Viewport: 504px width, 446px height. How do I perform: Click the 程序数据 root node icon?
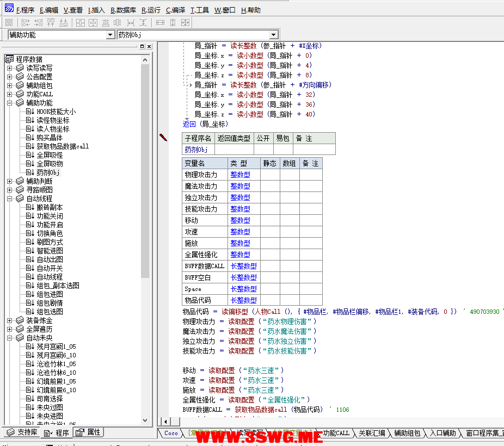click(9, 59)
